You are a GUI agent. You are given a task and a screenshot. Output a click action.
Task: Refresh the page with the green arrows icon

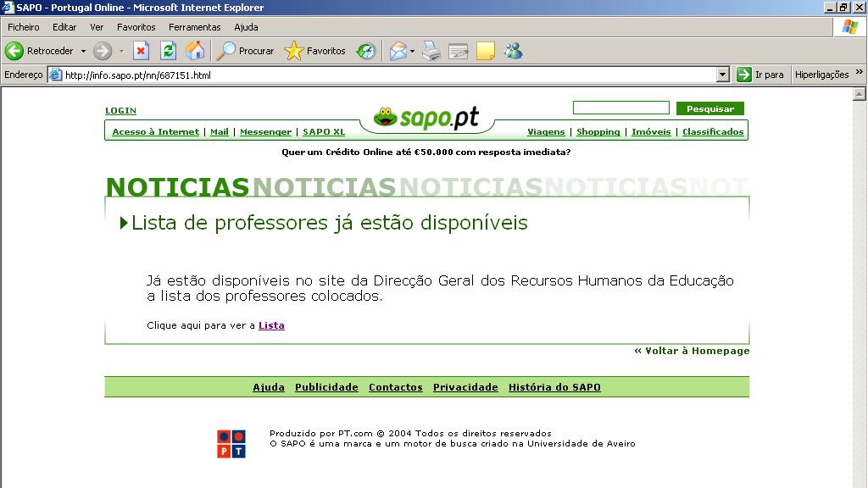click(169, 51)
